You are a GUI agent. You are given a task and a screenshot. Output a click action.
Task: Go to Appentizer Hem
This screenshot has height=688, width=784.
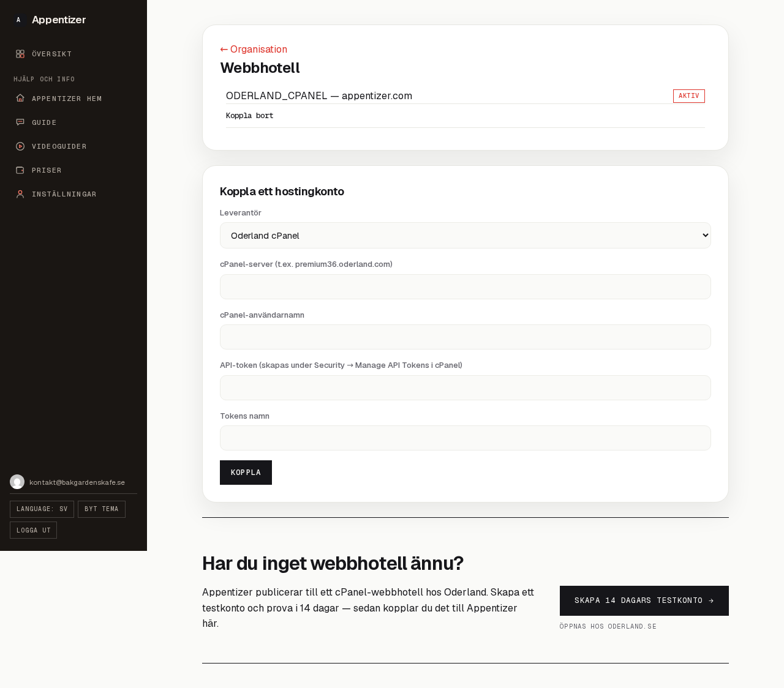tap(73, 98)
